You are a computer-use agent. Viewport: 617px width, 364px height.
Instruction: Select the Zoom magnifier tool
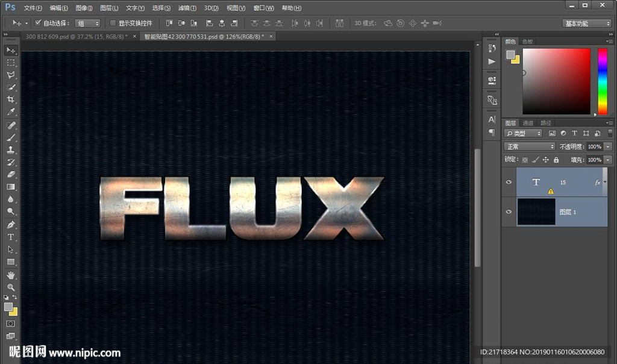pos(11,287)
